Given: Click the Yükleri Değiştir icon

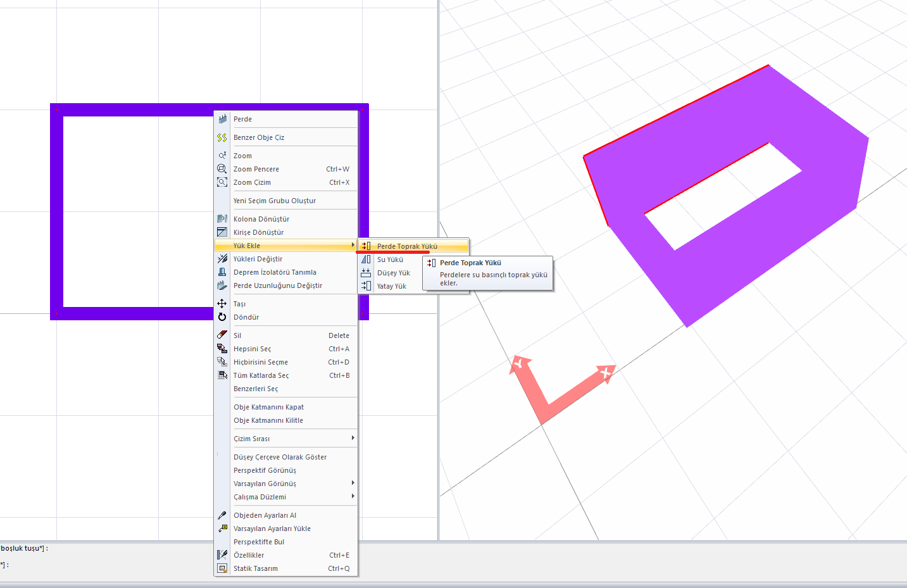Looking at the screenshot, I should click(x=222, y=259).
